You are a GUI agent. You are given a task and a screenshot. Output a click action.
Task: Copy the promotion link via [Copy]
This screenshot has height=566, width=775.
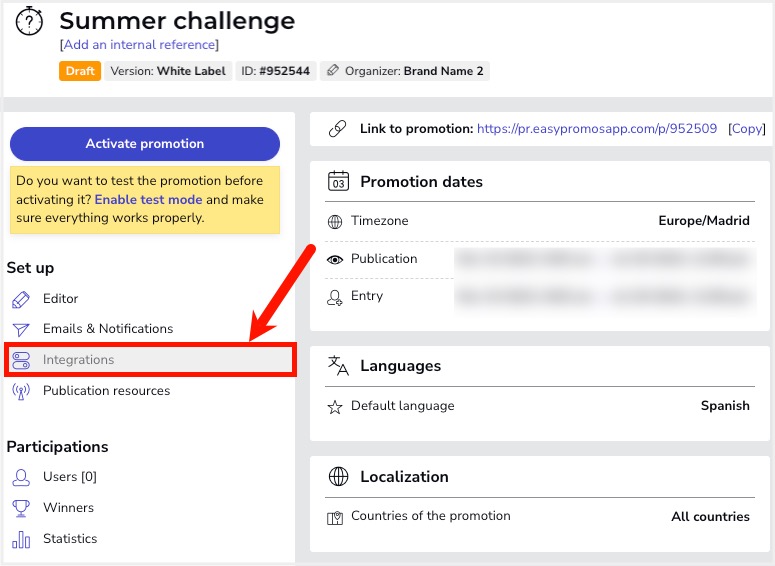tap(746, 129)
